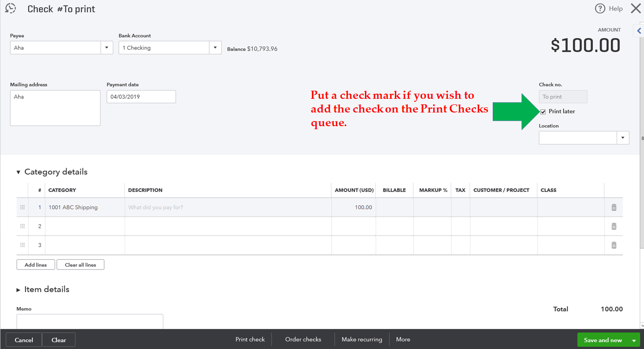Delete line 2 with trash icon
Image resolution: width=644 pixels, height=349 pixels.
click(614, 226)
